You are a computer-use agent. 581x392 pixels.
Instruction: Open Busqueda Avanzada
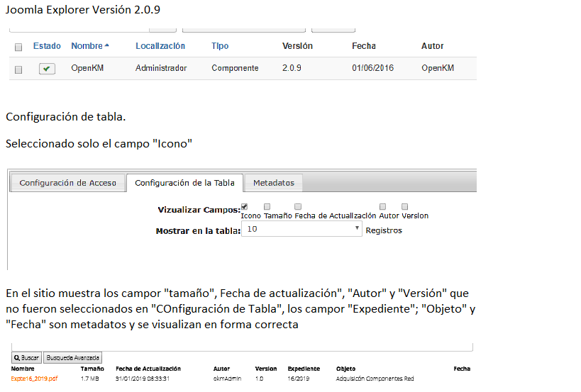pyautogui.click(x=72, y=358)
